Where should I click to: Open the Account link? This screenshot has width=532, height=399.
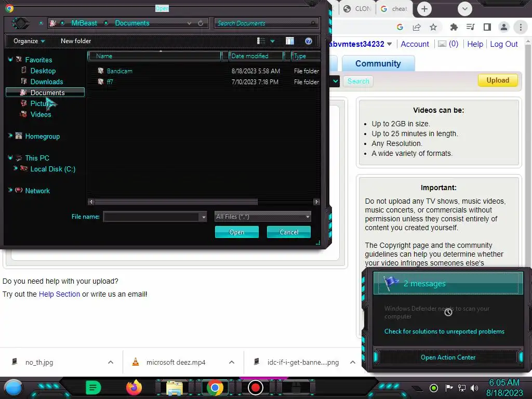click(x=415, y=44)
